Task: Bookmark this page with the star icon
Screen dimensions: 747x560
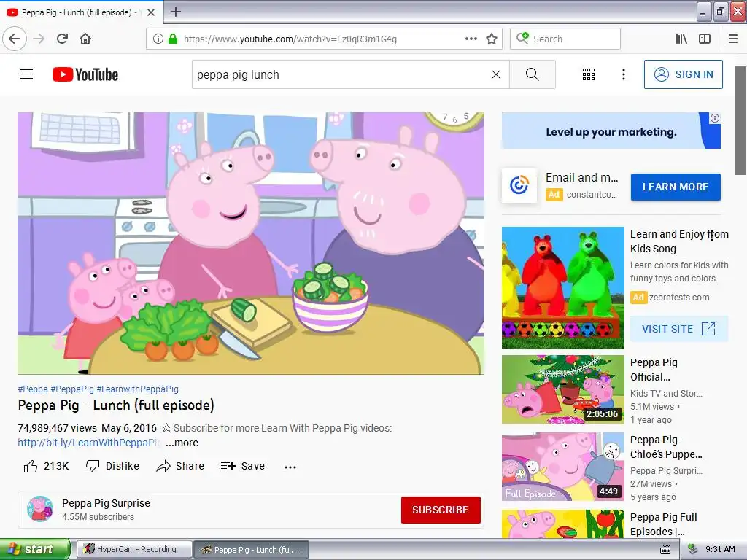Action: pos(492,39)
